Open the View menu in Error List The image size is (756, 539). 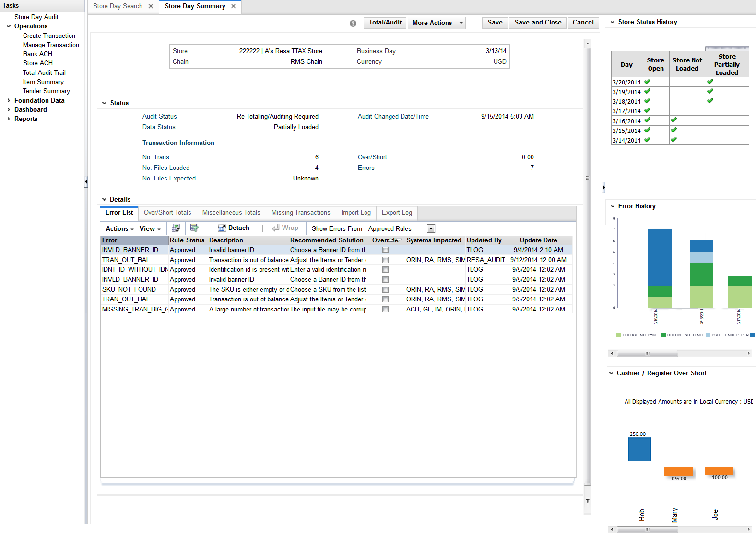[150, 229]
